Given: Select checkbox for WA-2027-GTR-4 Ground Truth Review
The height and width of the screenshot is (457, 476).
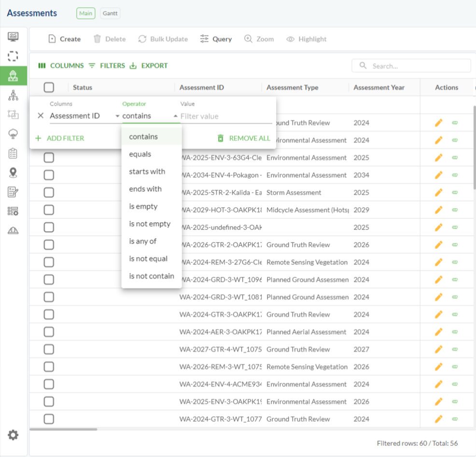Looking at the screenshot, I should [x=49, y=349].
